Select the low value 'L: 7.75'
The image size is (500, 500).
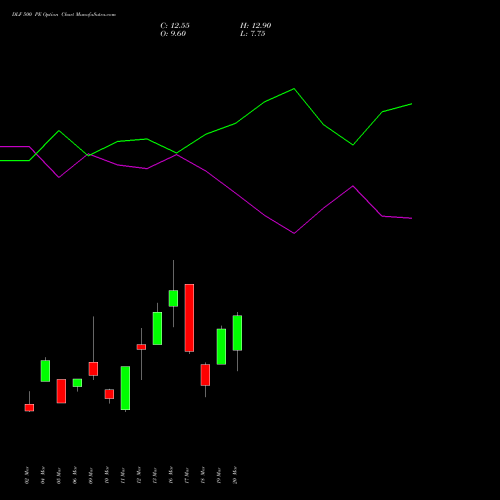[x=253, y=34]
